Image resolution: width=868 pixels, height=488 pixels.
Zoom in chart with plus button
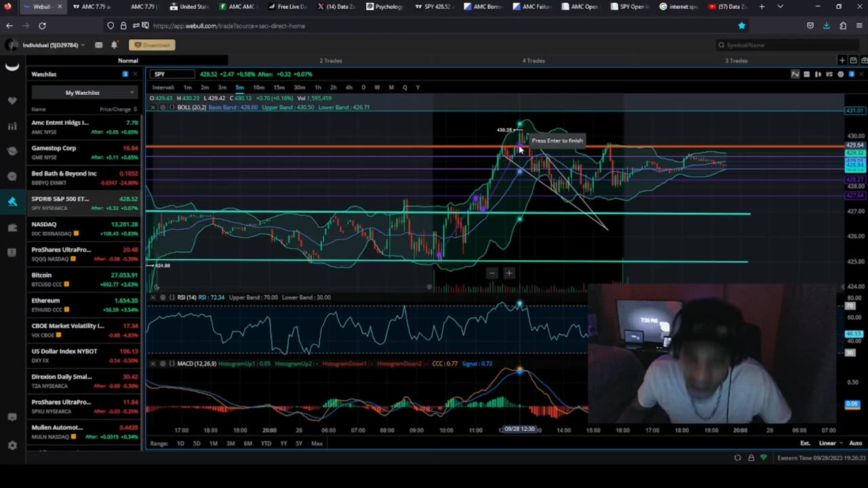pos(509,273)
